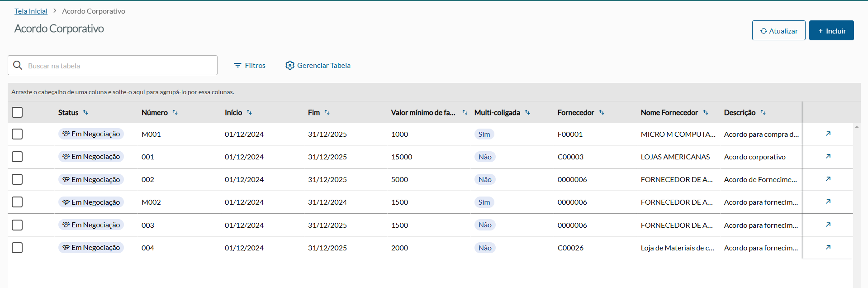
Task: Open Gerenciar Tabela settings
Action: tap(318, 65)
